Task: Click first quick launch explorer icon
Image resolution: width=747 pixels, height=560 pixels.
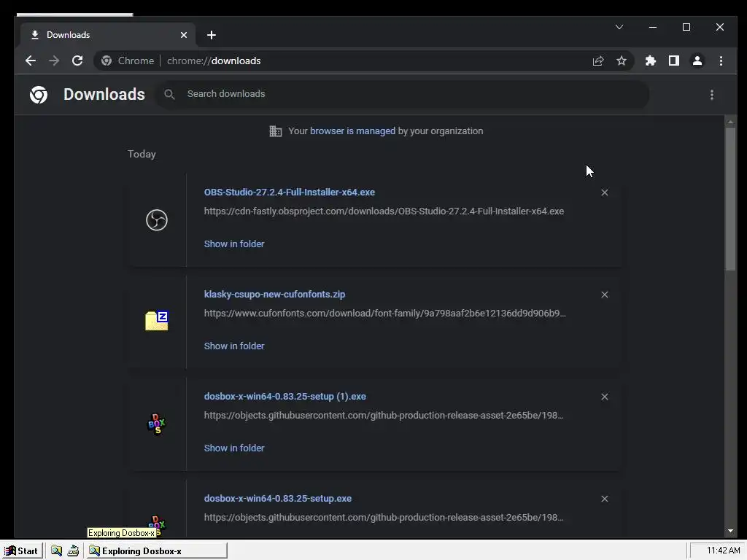Action: point(56,551)
